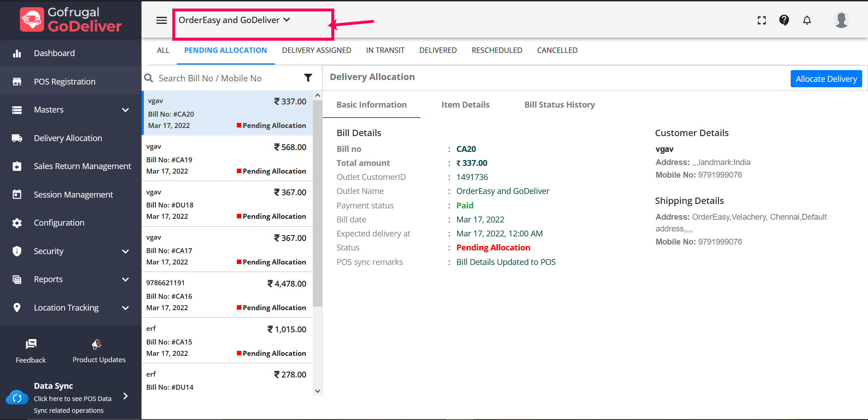This screenshot has width=868, height=420.
Task: Open Data Sync arrow for POS operations
Action: pyautogui.click(x=126, y=396)
